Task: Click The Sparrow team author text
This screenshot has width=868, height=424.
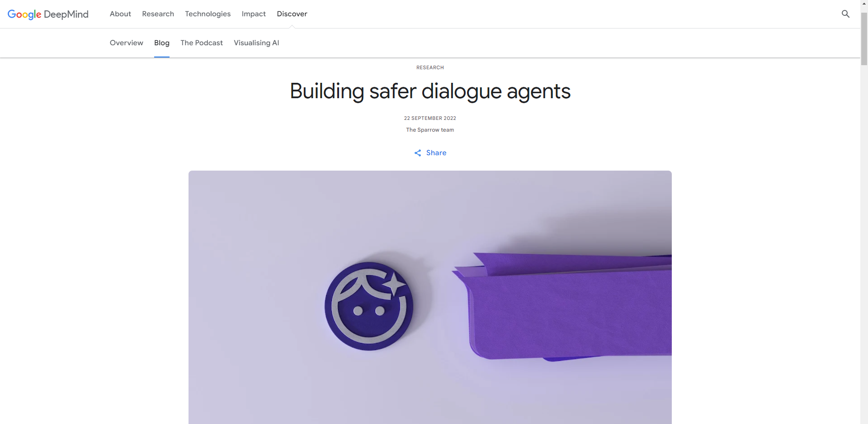Action: pyautogui.click(x=430, y=130)
